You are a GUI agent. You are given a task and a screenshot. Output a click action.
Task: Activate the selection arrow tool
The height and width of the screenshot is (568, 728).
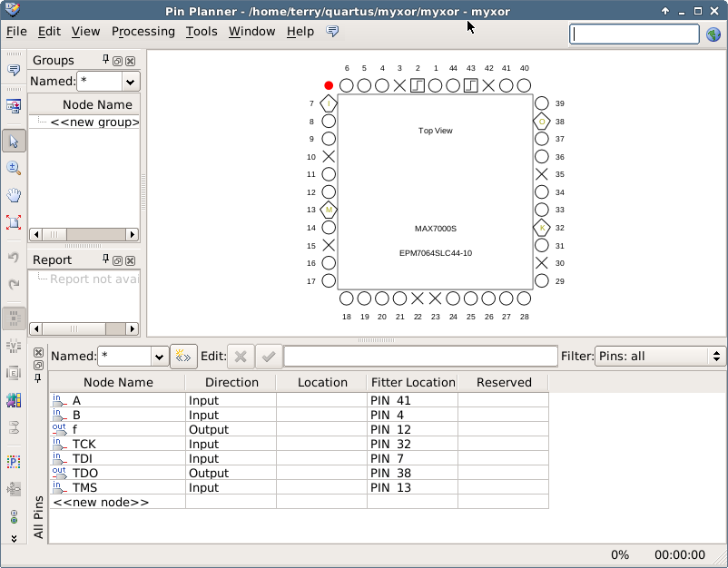(14, 141)
